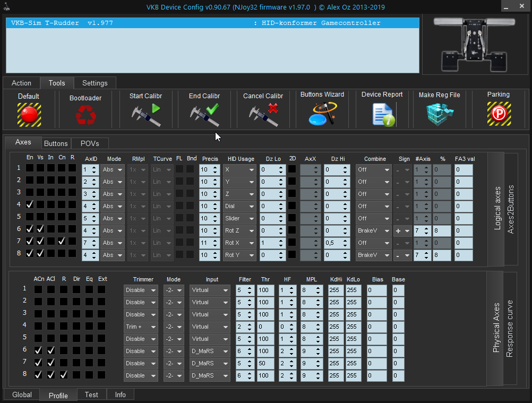The width and height of the screenshot is (532, 403).
Task: Switch to the Action tab
Action: 21,83
